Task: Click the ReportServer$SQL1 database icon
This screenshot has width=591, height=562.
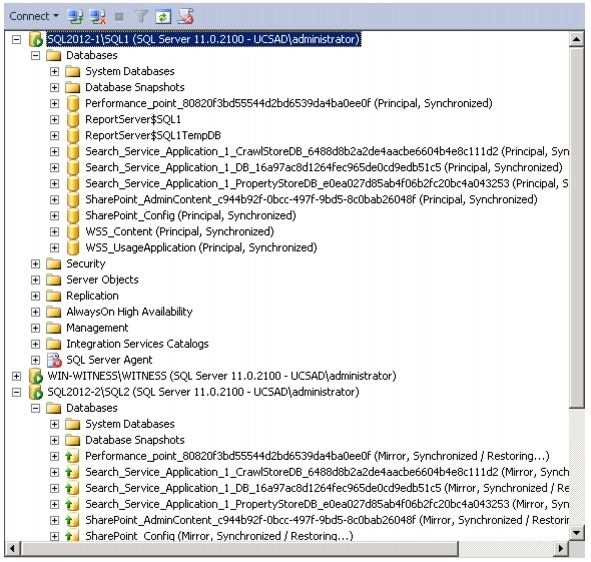Action: point(73,119)
